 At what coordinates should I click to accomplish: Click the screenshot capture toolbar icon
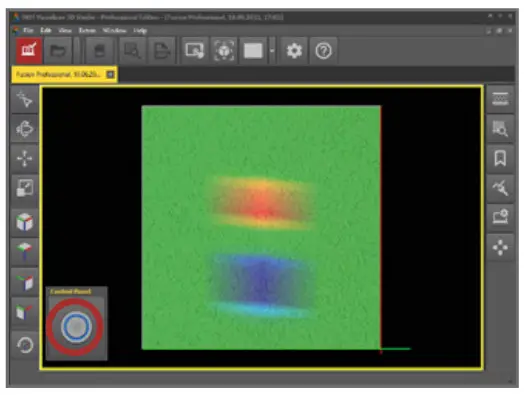tap(195, 51)
